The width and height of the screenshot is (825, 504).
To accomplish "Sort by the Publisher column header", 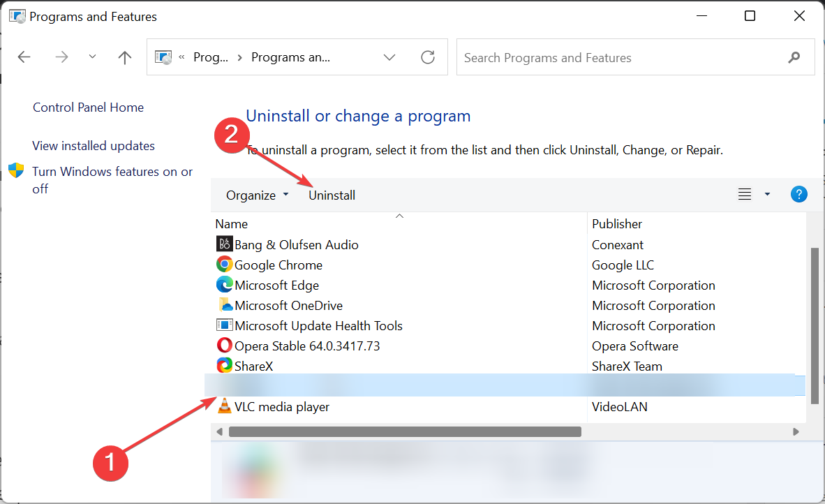I will point(617,224).
